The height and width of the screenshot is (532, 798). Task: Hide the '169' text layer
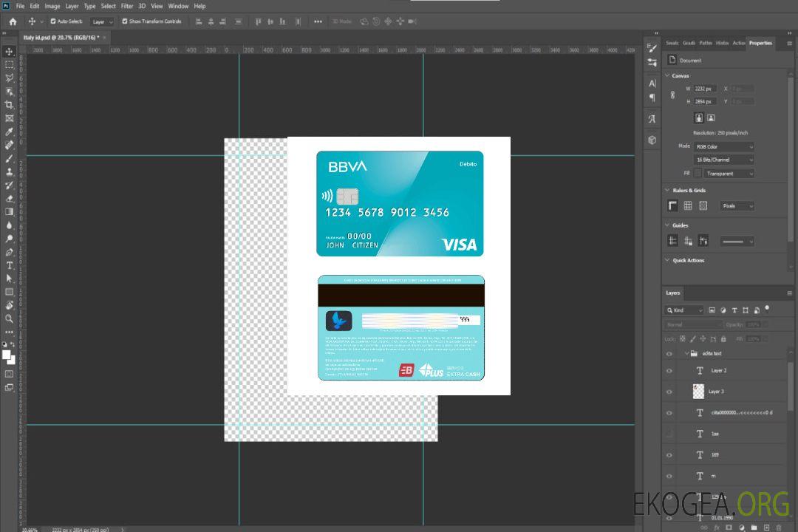669,455
